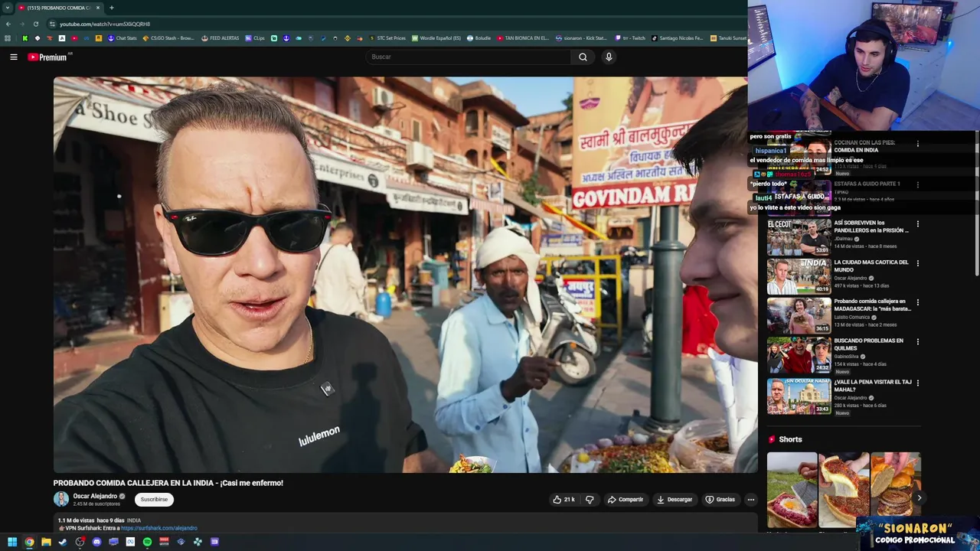Open the CS:GO Stash bookmark

pos(168,38)
